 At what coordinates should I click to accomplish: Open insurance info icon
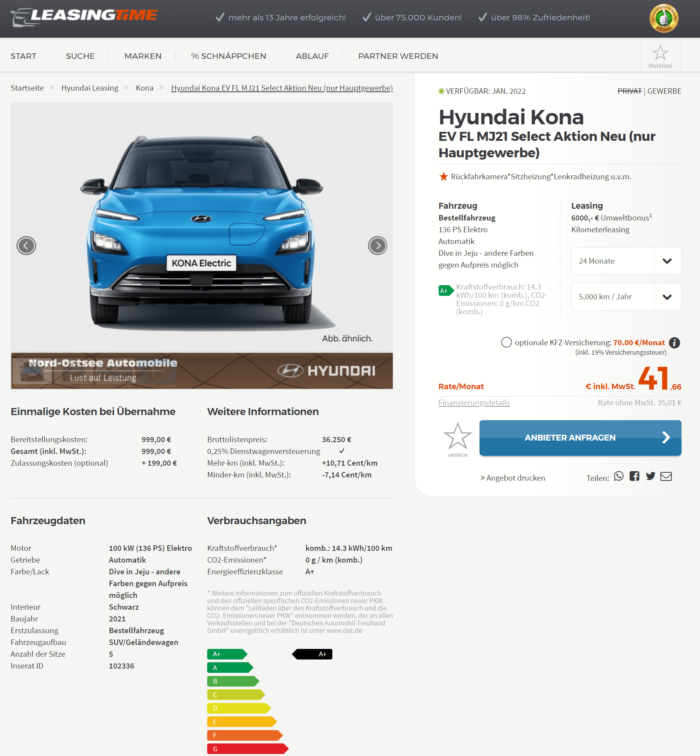click(674, 342)
